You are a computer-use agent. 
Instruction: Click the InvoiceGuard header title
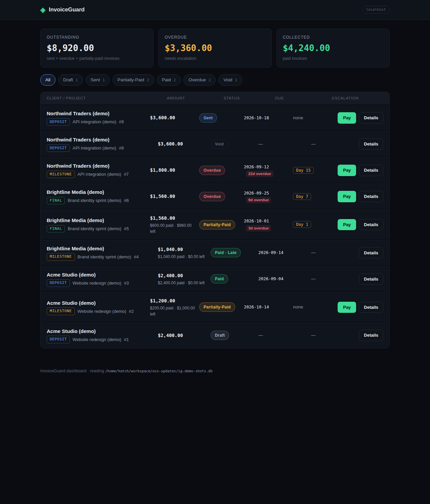pos(67,10)
